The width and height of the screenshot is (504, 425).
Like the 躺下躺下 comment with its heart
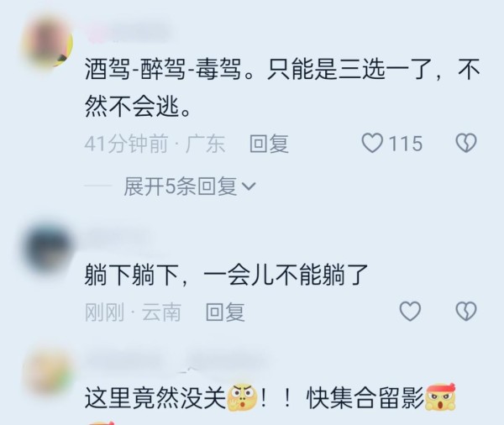coord(410,312)
